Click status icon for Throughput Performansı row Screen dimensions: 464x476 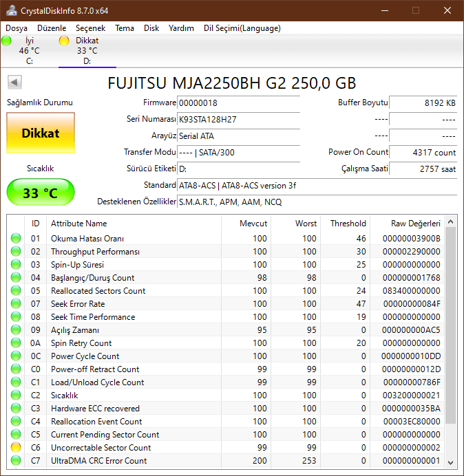tap(16, 251)
